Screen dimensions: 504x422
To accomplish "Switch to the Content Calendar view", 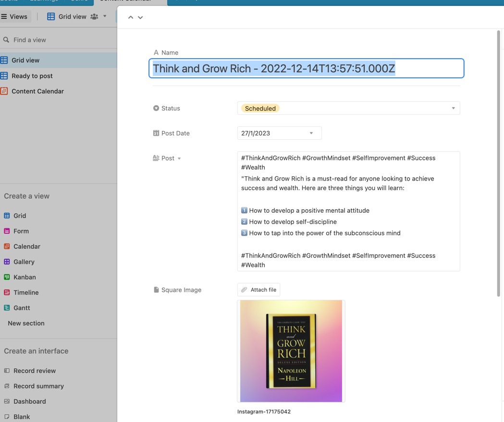I will pos(37,91).
